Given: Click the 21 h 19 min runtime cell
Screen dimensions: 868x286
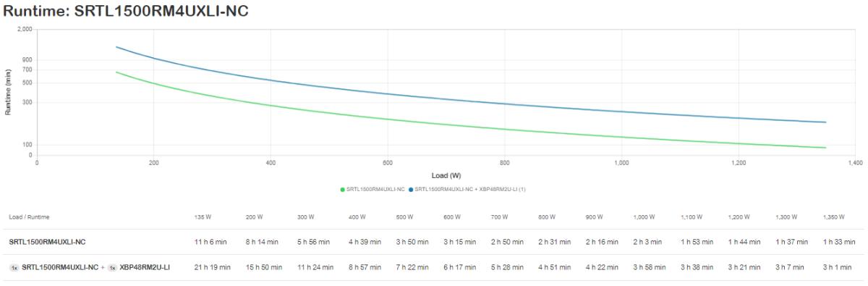Looking at the screenshot, I should pos(213,267).
